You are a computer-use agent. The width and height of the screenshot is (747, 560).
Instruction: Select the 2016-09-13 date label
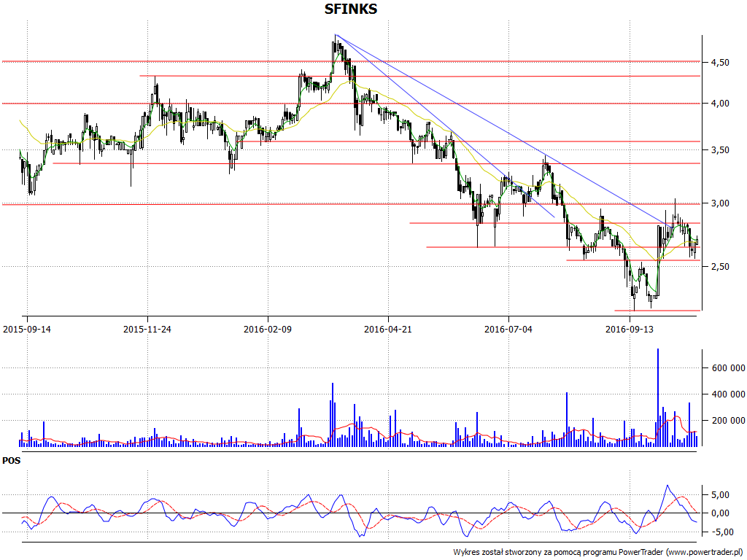point(630,329)
